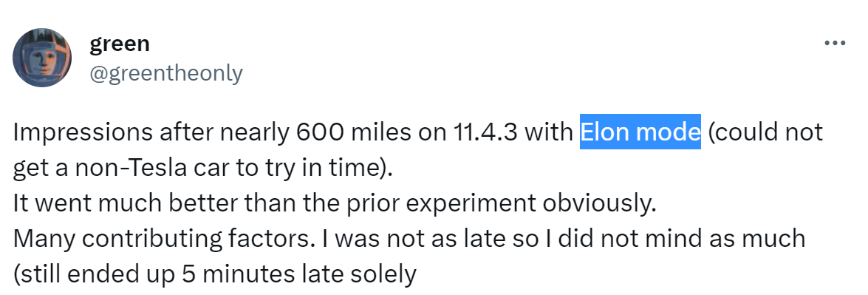Open green's profile avatar picture
The image size is (868, 295).
[42, 58]
